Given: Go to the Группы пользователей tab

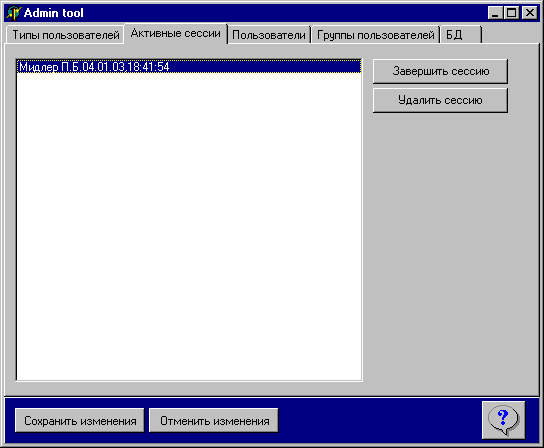Looking at the screenshot, I should (375, 35).
